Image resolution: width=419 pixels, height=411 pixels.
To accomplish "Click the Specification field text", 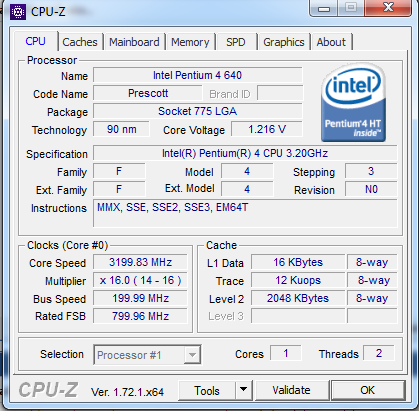I will (245, 153).
